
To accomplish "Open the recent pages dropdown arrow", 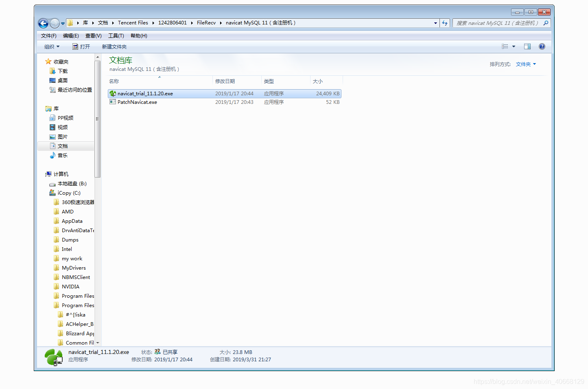I will pos(63,24).
